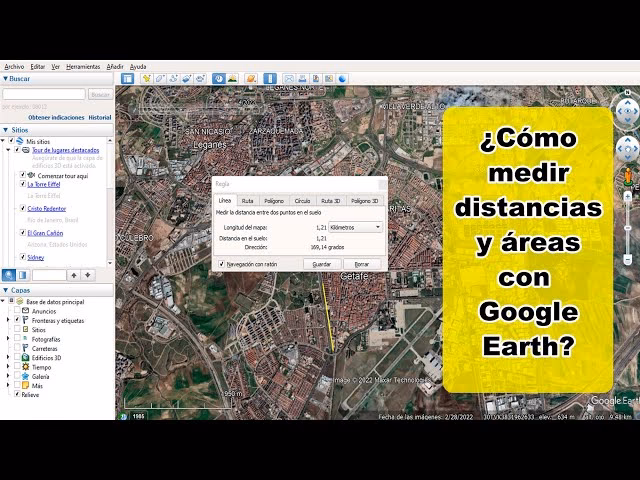
Task: Click the panel view icon beside magnifier
Action: click(22, 275)
